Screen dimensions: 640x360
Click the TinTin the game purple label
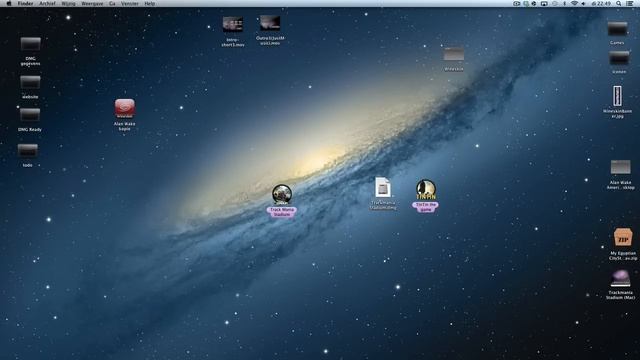[426, 207]
